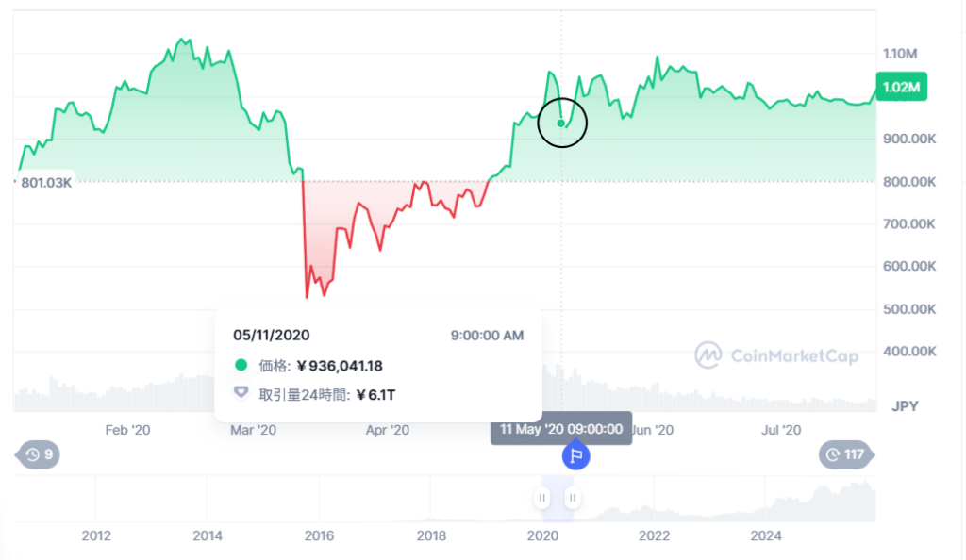Screen dimensions: 966x560
Task: Click the history badge showing 9
Action: 39,455
